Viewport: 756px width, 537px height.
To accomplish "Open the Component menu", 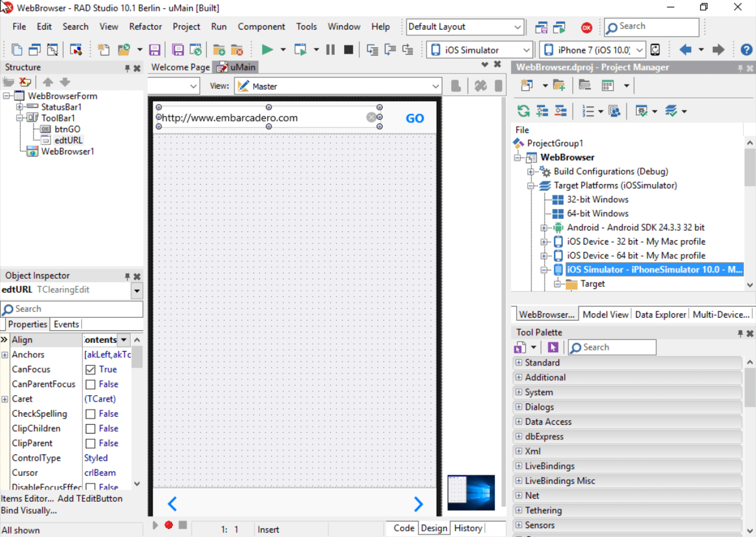I will pyautogui.click(x=261, y=26).
